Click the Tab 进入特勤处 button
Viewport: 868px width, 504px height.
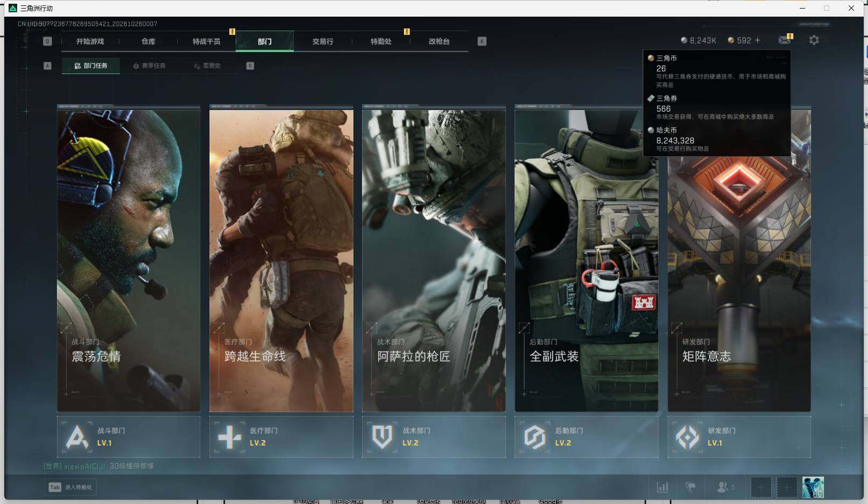click(x=70, y=487)
